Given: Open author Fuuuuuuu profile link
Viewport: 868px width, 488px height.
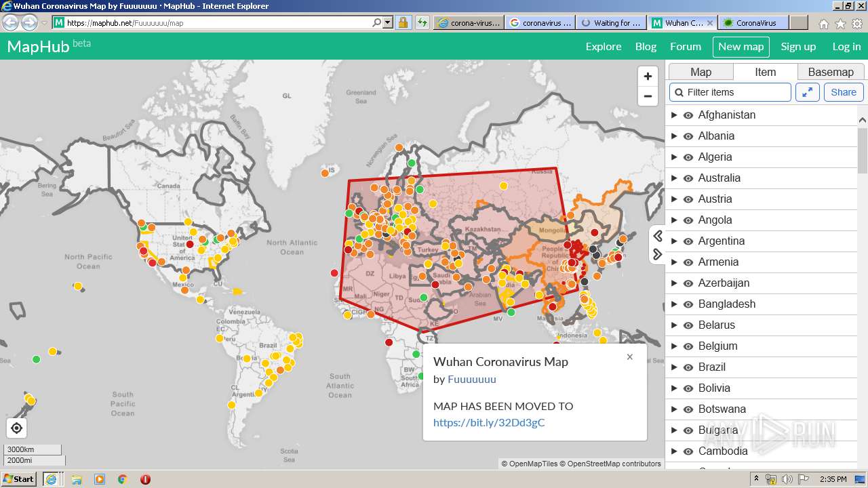Looking at the screenshot, I should tap(472, 380).
